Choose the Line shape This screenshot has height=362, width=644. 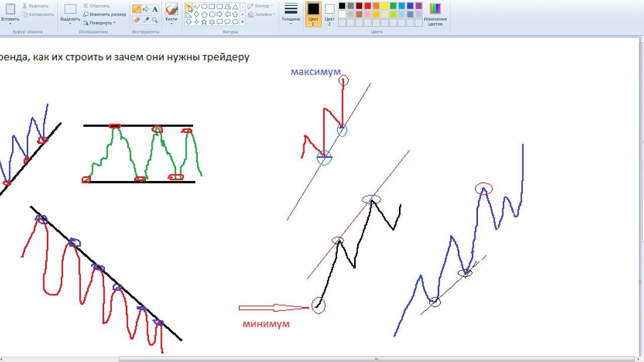[189, 7]
